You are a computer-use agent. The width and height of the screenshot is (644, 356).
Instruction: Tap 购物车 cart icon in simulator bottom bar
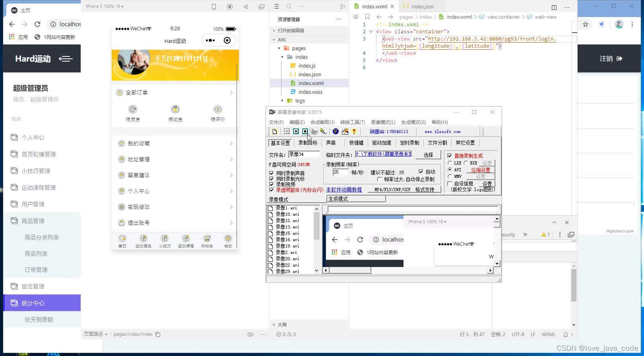tap(207, 238)
